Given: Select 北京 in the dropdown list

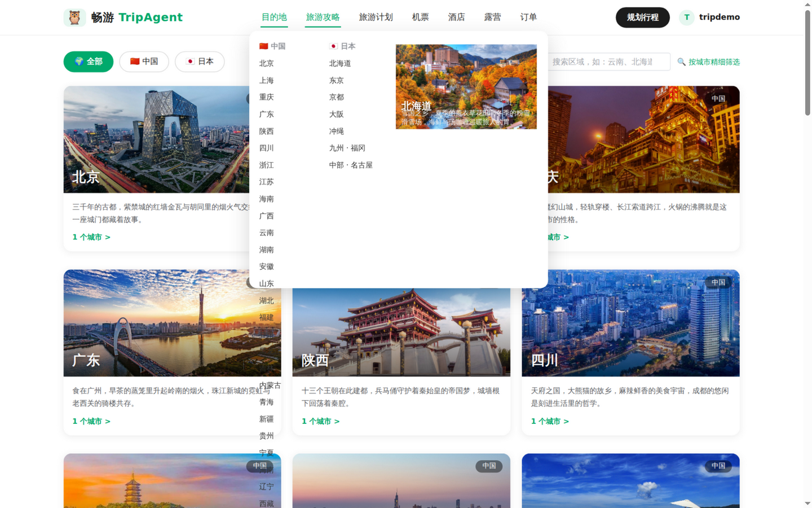Looking at the screenshot, I should 266,63.
